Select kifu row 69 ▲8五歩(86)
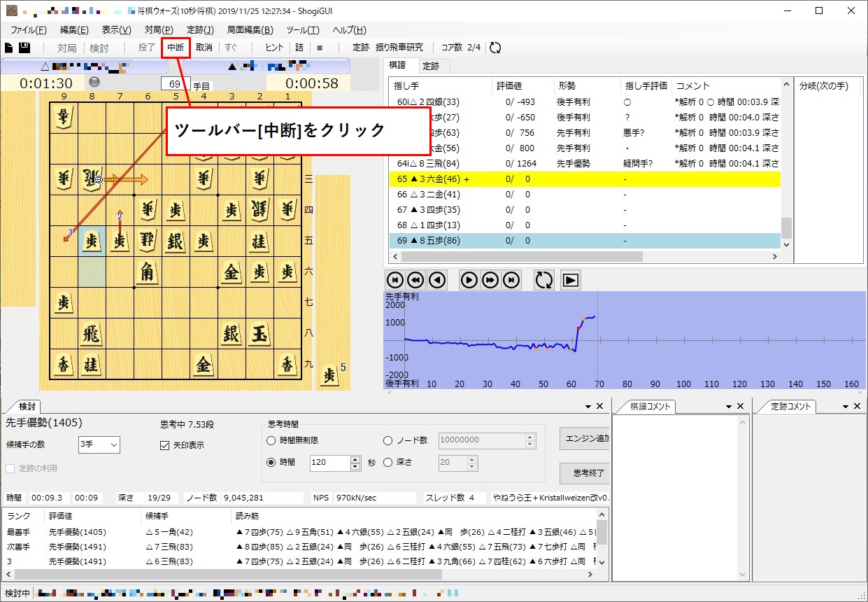 click(x=585, y=241)
